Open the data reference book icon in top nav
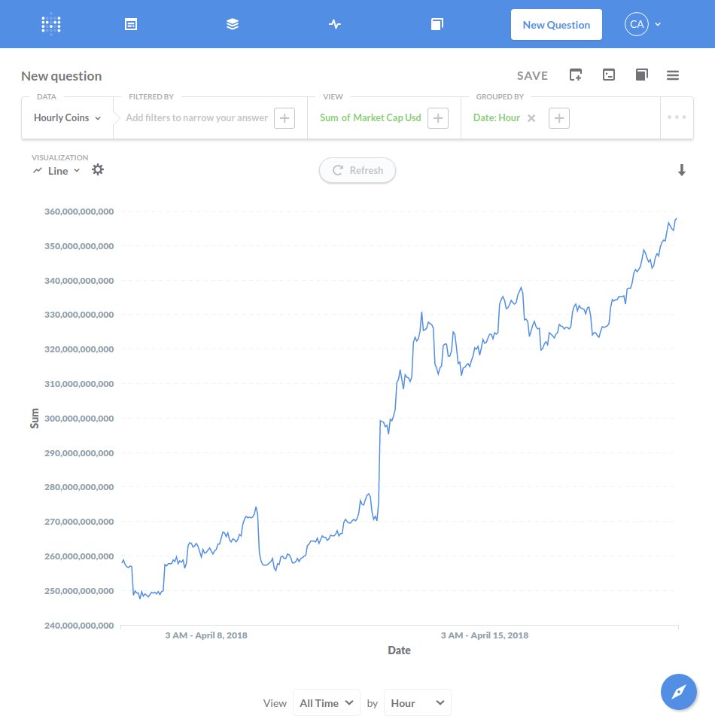The image size is (715, 728). [437, 24]
